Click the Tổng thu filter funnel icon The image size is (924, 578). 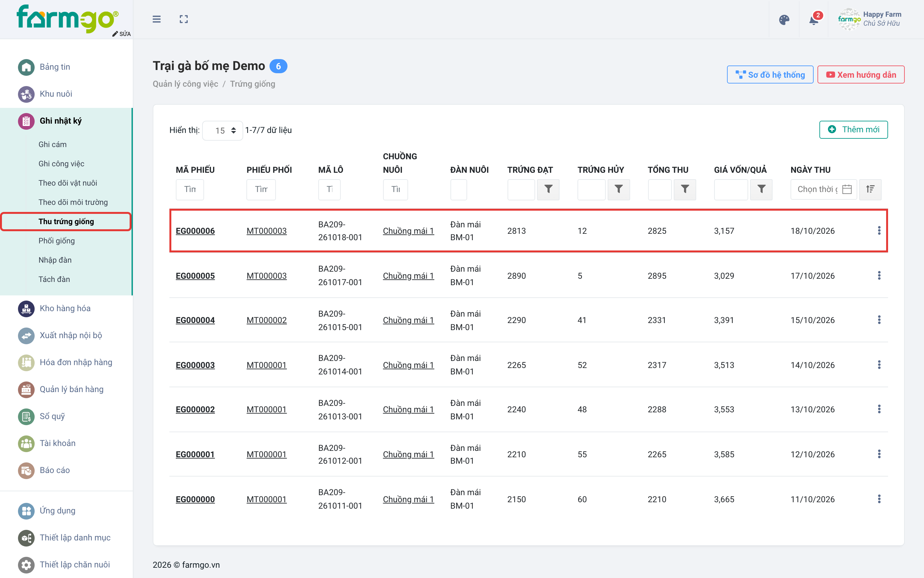[x=685, y=189]
